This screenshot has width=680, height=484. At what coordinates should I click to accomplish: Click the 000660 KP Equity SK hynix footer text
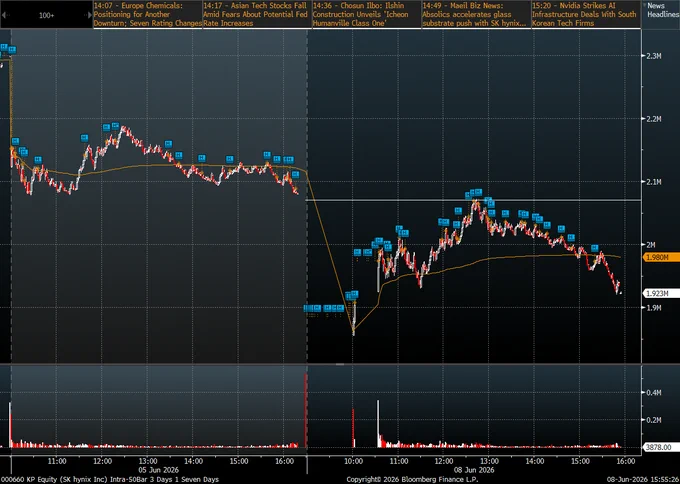110,479
